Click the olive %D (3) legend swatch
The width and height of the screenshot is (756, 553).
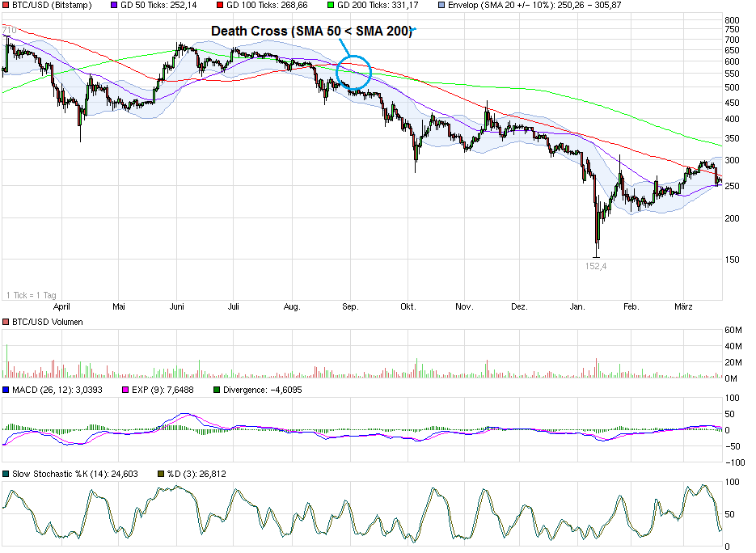161,475
